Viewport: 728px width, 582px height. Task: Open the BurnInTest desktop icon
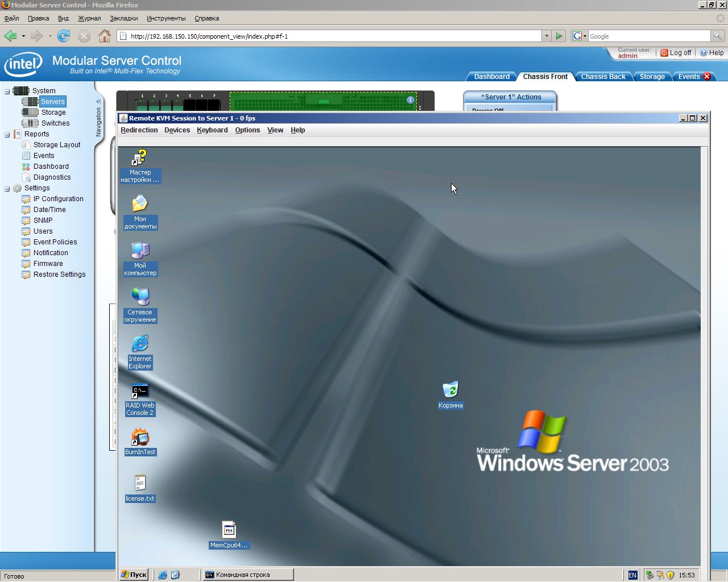click(140, 438)
